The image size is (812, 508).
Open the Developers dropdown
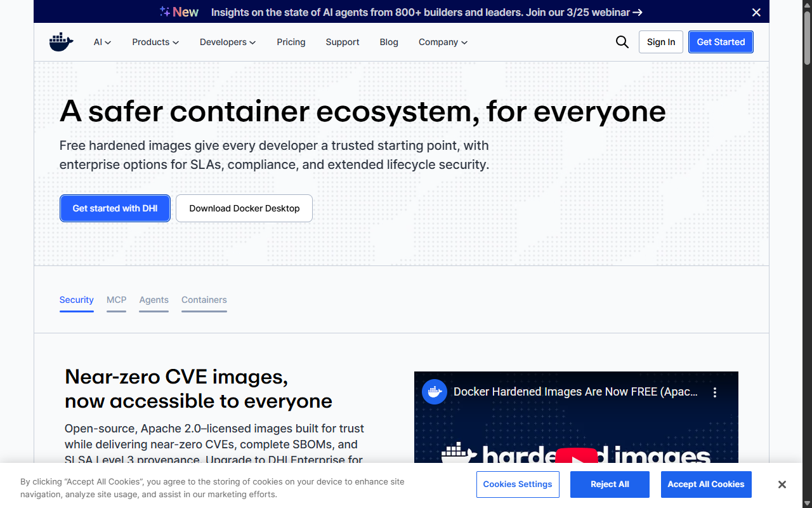click(x=228, y=42)
